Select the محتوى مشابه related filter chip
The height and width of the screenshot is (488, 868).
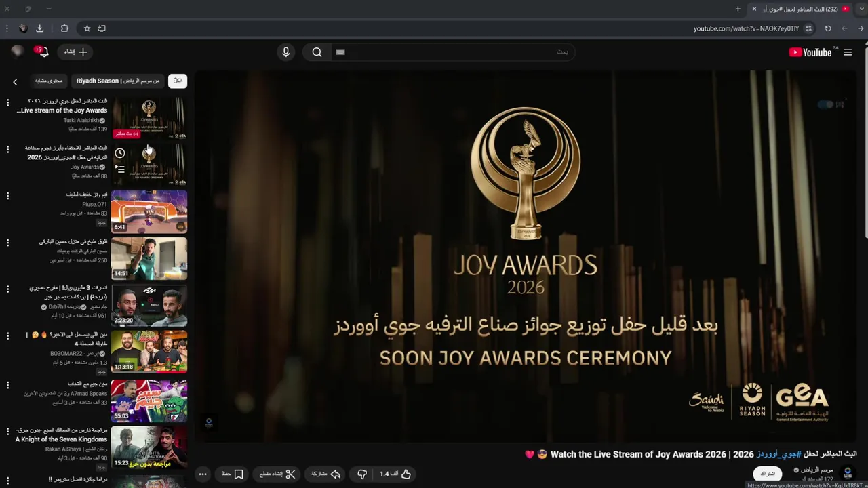click(x=49, y=81)
